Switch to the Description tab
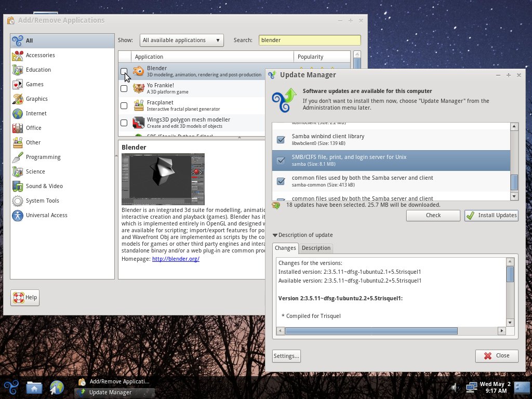This screenshot has height=399, width=532. click(x=316, y=248)
